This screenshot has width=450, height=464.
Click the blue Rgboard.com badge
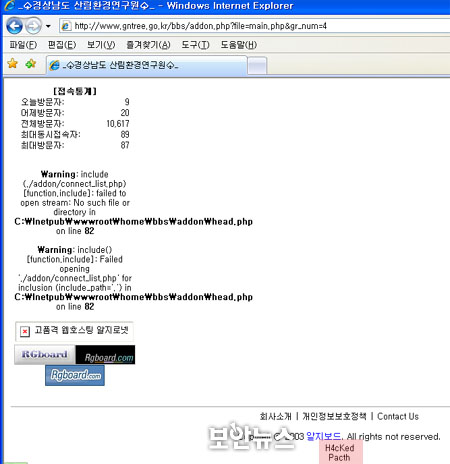click(x=75, y=375)
